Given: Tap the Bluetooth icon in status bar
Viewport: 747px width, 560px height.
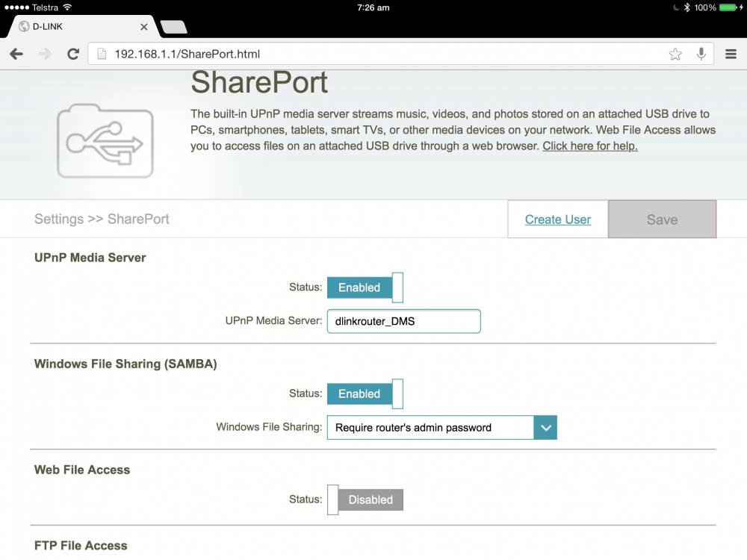Looking at the screenshot, I should (x=686, y=7).
